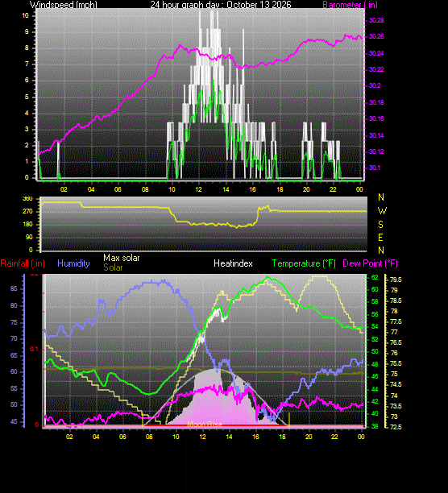Click the 30.26 barometer scale value
The width and height of the screenshot is (448, 493).
point(376,36)
